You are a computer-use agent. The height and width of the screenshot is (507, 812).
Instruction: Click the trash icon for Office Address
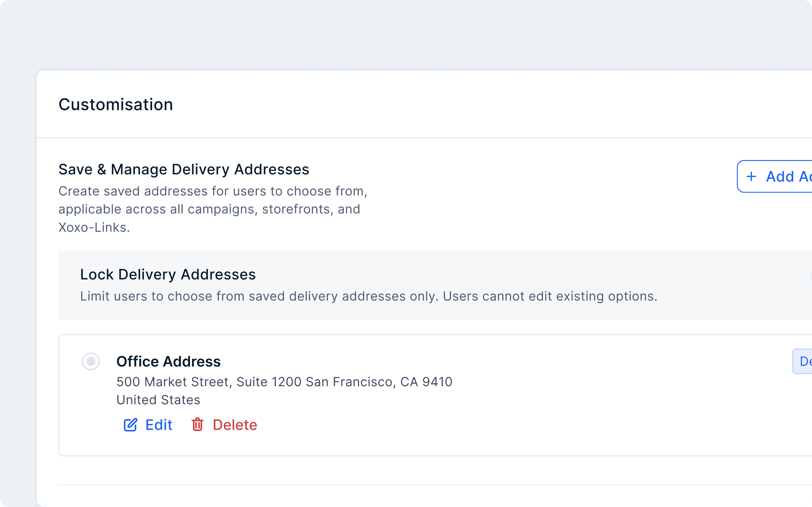[x=197, y=425]
